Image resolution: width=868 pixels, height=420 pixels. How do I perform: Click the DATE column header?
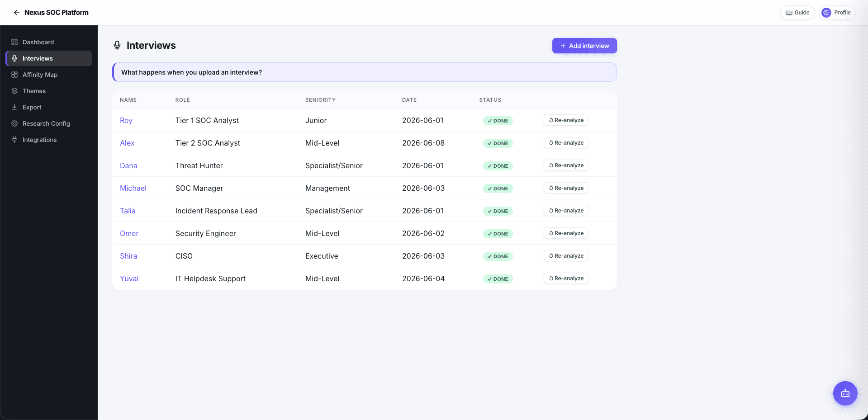coord(409,100)
